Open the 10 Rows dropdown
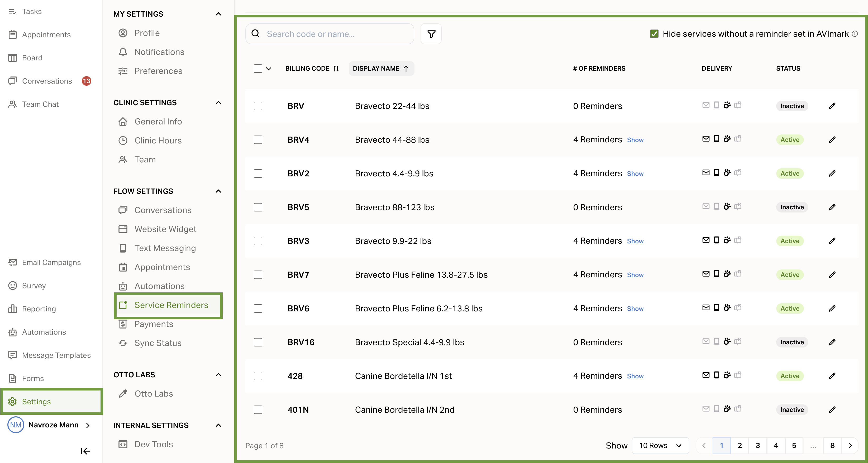The image size is (868, 463). (x=660, y=446)
